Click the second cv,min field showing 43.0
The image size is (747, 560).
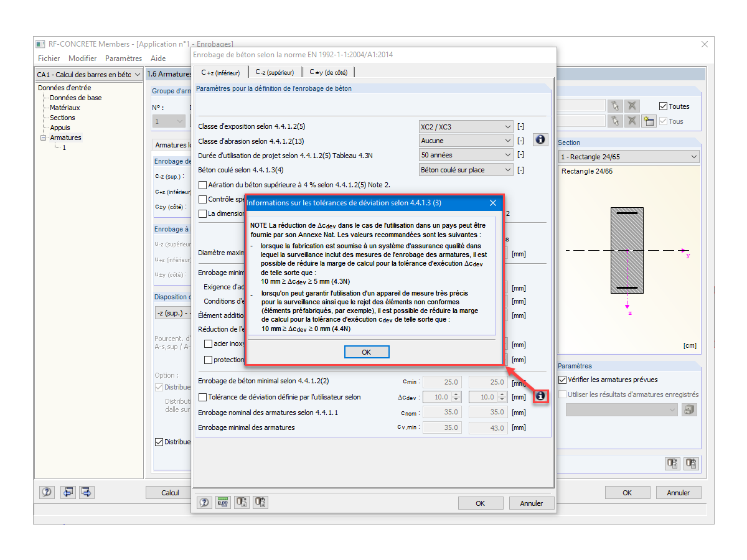(x=489, y=427)
